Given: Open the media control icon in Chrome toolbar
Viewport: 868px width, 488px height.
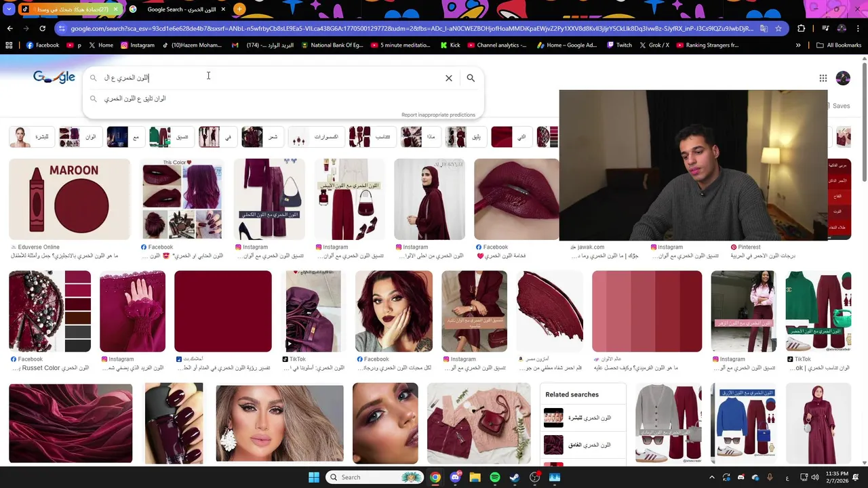Looking at the screenshot, I should click(x=825, y=28).
